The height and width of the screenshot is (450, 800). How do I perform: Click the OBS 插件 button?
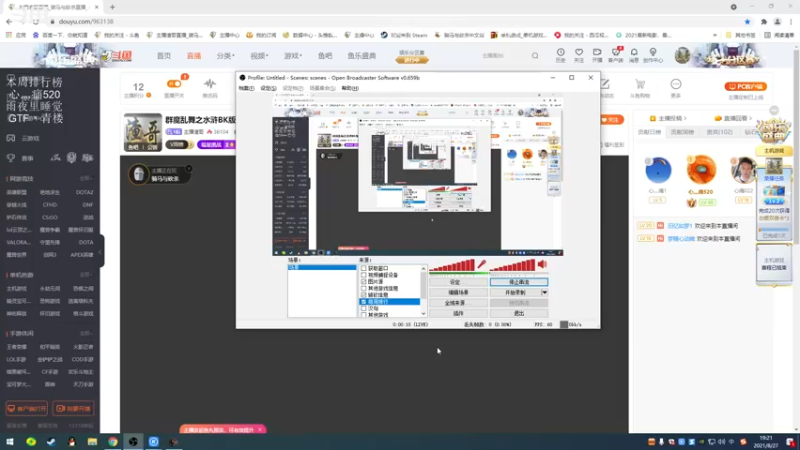pos(458,313)
